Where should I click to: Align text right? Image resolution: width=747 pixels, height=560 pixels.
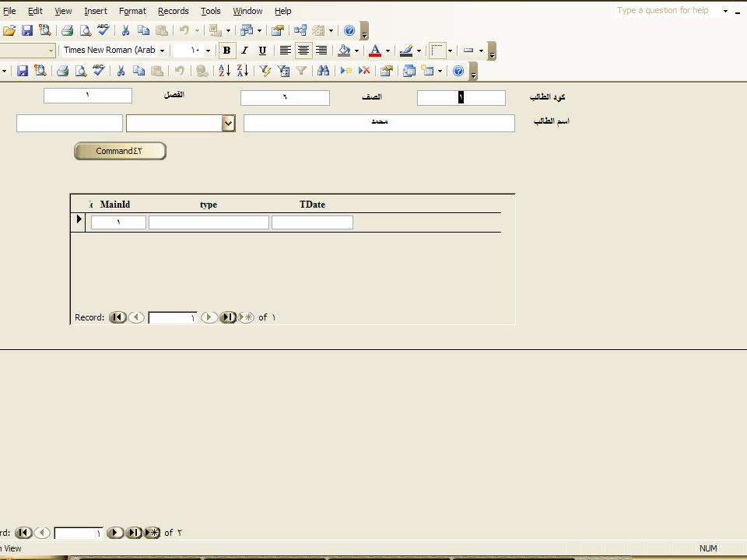(321, 51)
